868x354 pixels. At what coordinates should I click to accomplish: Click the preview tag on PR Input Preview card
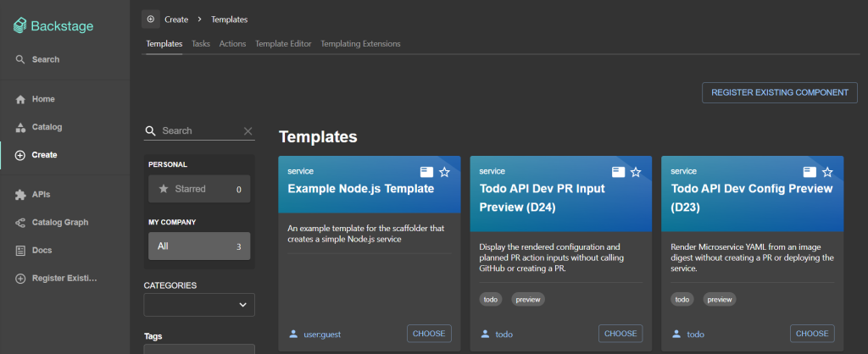click(x=528, y=299)
